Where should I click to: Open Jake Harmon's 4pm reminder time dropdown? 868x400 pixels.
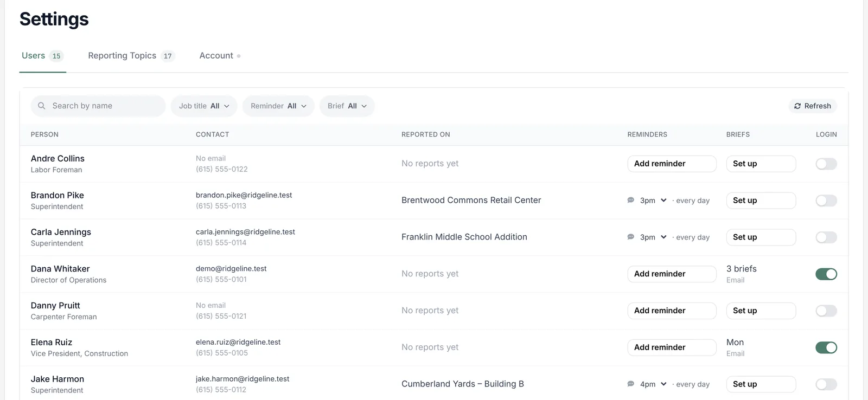pos(653,384)
